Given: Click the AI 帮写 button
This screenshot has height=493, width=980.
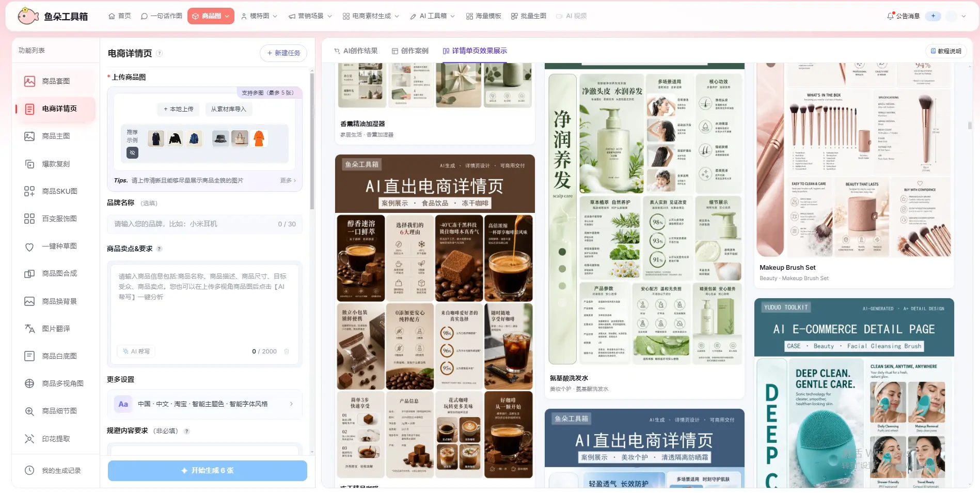Looking at the screenshot, I should click(x=136, y=351).
